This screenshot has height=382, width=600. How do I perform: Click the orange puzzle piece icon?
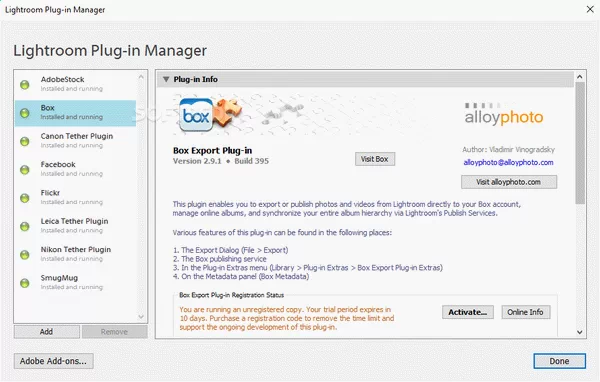click(227, 112)
